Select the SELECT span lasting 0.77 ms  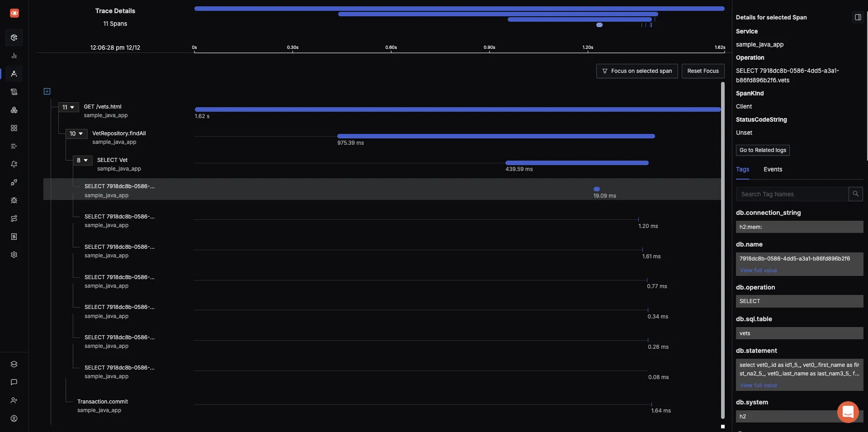(x=382, y=281)
